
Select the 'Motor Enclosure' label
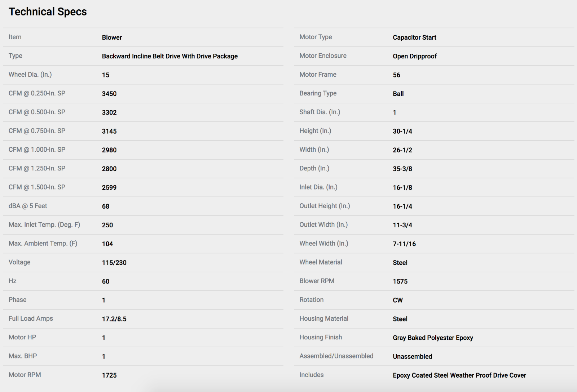click(x=323, y=56)
